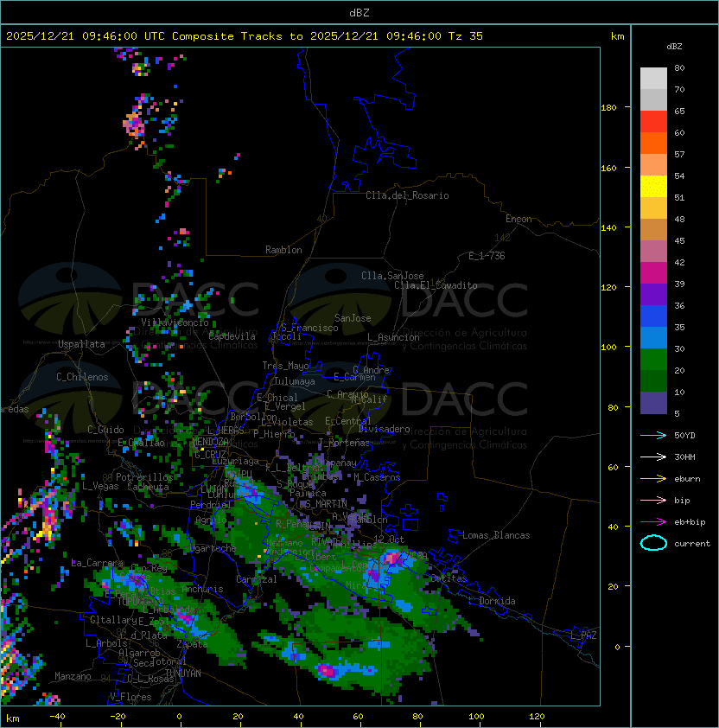Viewport: 719px width, 728px height.
Task: Click the TUNUYAN map label
Action: pyautogui.click(x=183, y=674)
